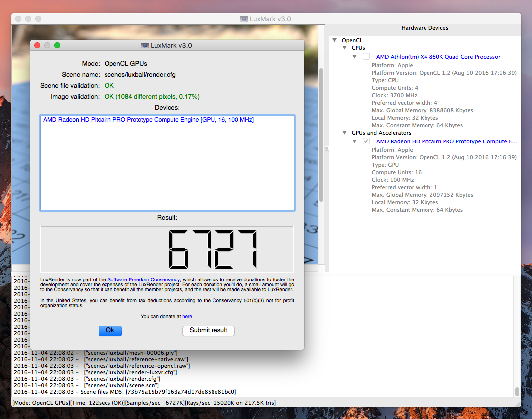Follow the donate 'here.' link
532x419 pixels.
click(x=188, y=316)
